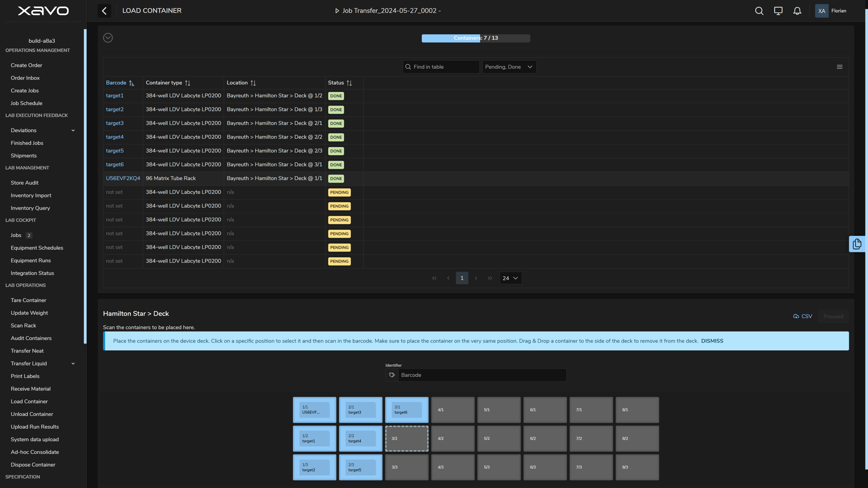Open the rows-per-page 24 dropdown
Viewport: 868px width, 488px height.
(510, 278)
